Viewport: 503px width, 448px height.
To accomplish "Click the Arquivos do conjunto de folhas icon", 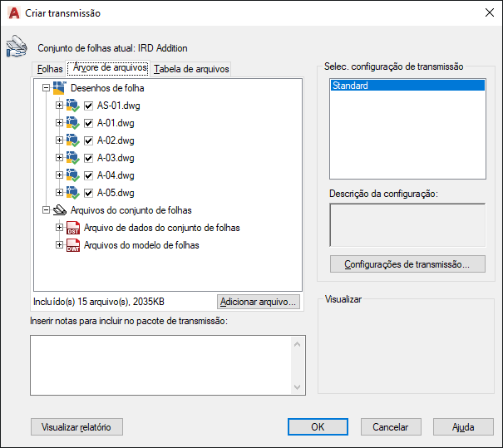I will tap(60, 210).
